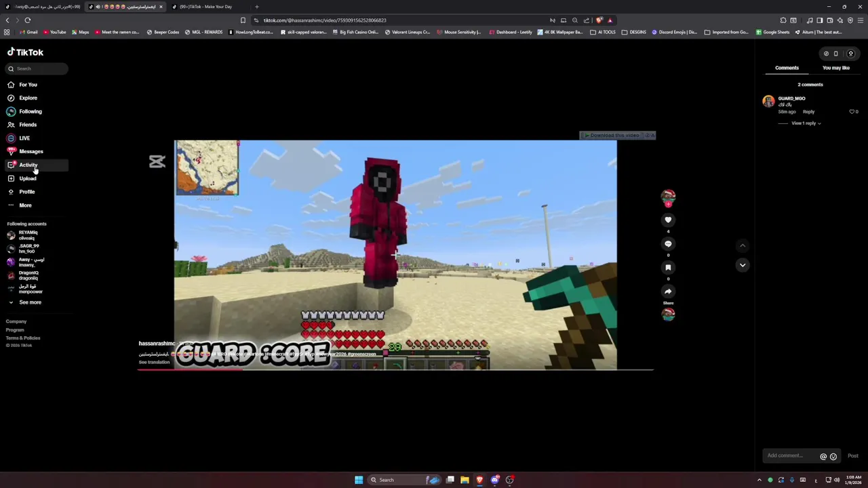Open the emoji picker in the comment box
Image resolution: width=868 pixels, height=488 pixels.
pos(833,456)
